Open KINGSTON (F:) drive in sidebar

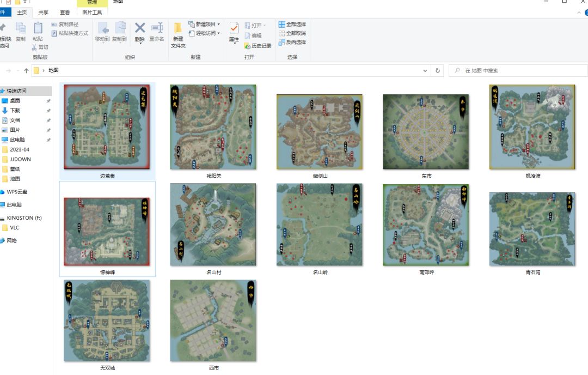pos(24,218)
